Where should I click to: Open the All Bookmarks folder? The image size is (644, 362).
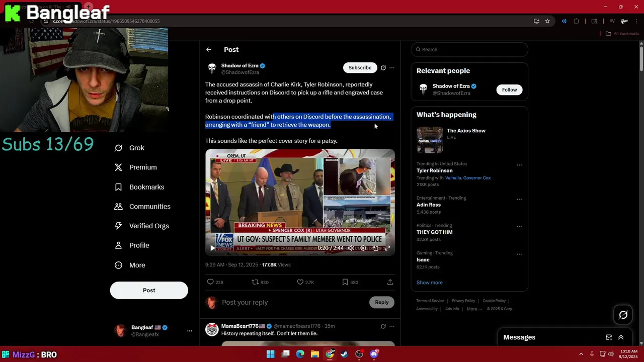[x=622, y=34]
